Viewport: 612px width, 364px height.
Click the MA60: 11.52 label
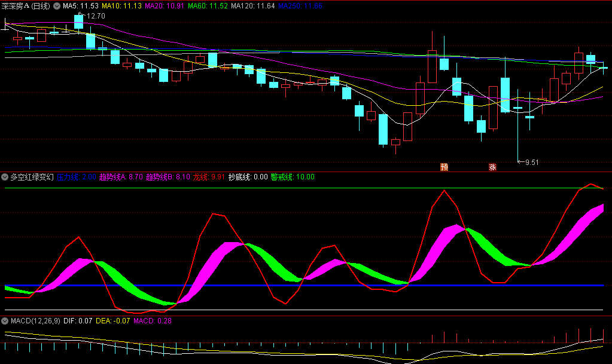pos(208,6)
